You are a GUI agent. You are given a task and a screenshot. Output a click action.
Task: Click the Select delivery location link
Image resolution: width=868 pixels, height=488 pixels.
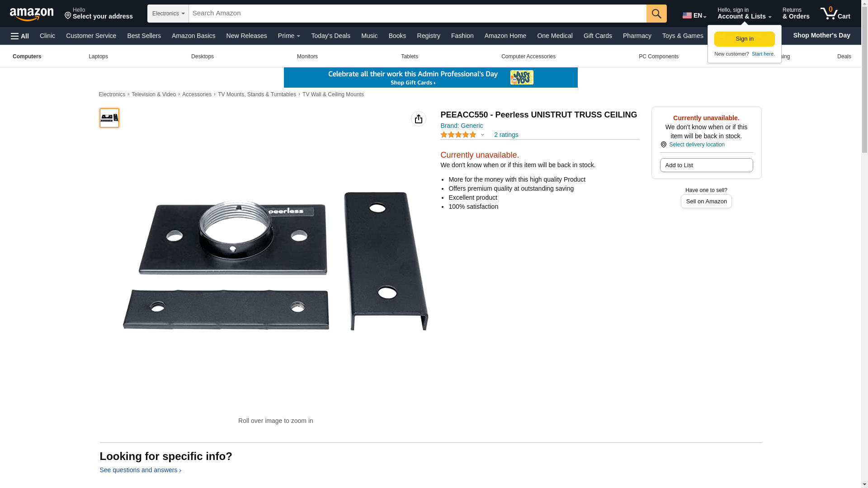(697, 145)
